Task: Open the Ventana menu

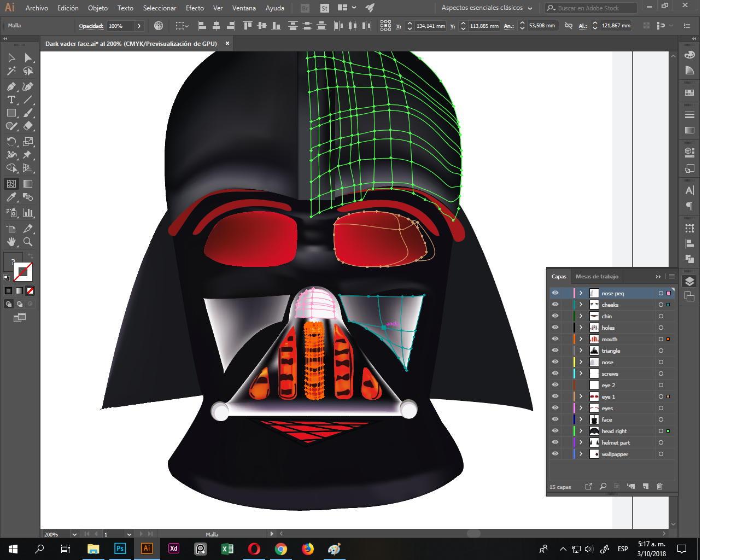Action: (244, 8)
